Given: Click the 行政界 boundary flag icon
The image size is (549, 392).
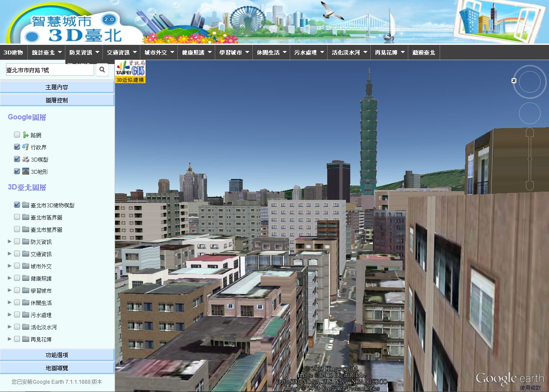Looking at the screenshot, I should coord(26,147).
